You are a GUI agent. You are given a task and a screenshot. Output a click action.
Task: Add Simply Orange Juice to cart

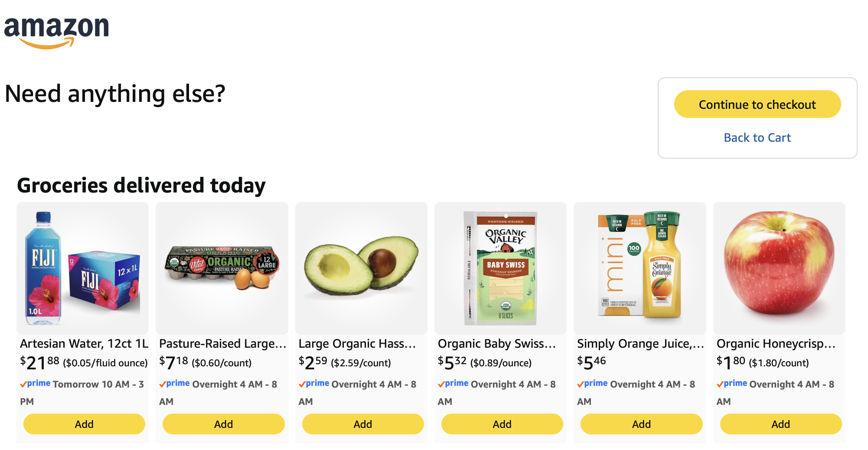click(641, 424)
